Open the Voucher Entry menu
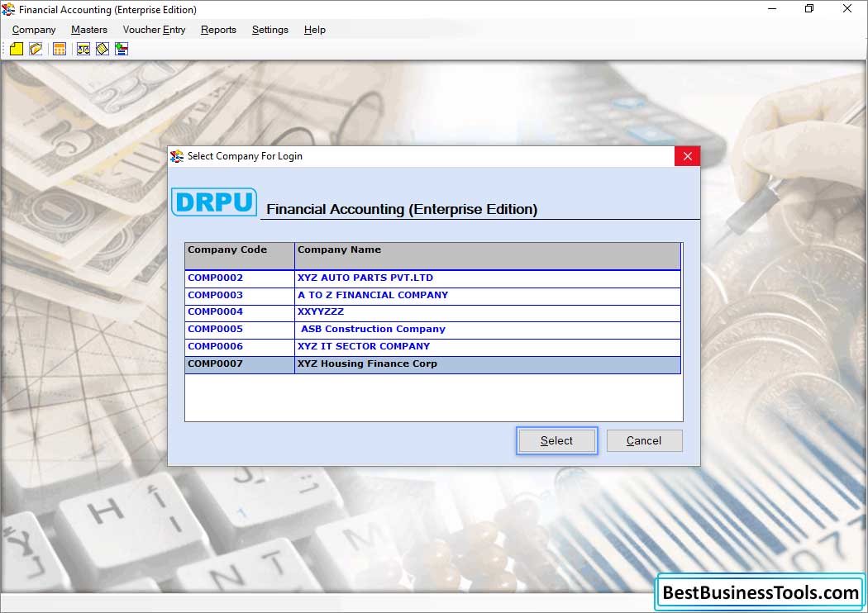 tap(154, 30)
